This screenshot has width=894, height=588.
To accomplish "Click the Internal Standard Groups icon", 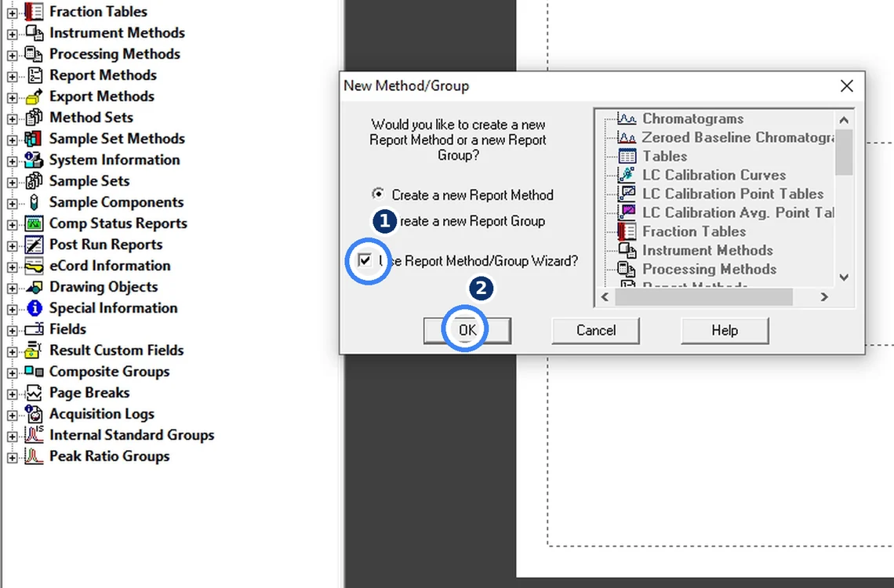I will tap(34, 435).
